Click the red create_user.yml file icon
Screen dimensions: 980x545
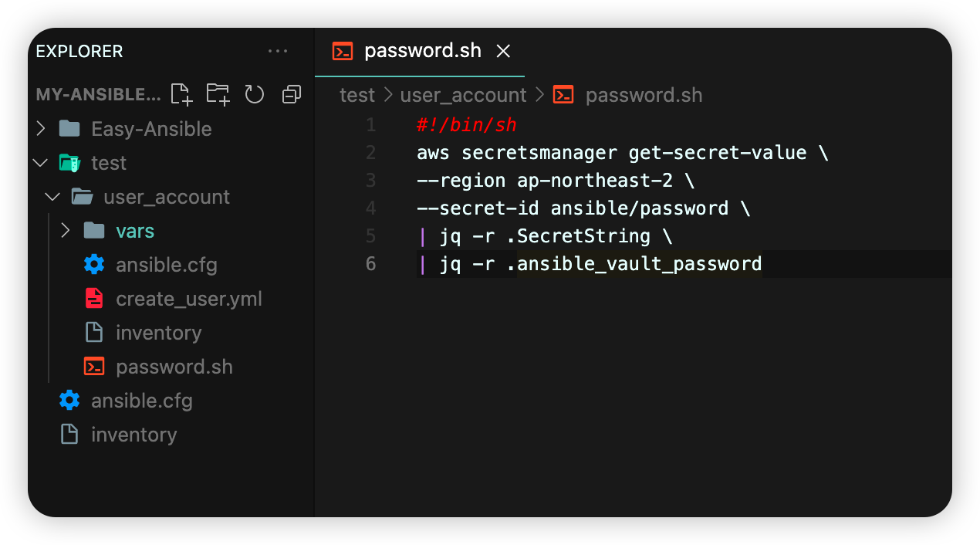coord(94,298)
